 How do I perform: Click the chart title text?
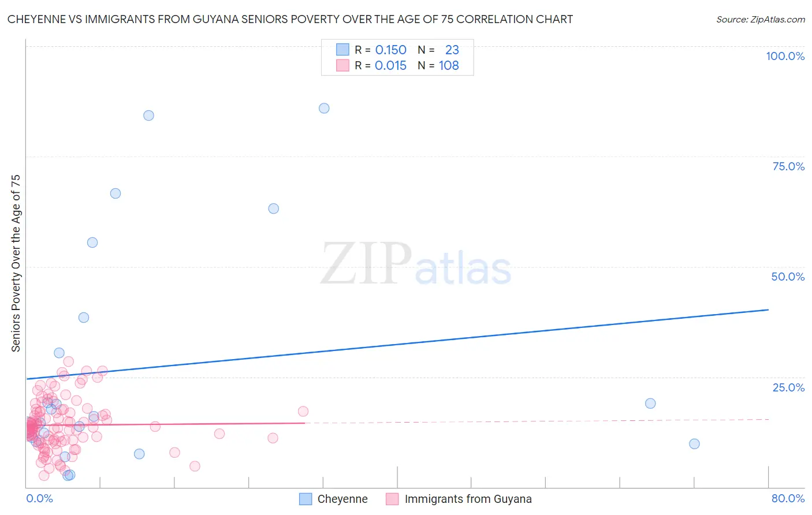[x=290, y=19]
